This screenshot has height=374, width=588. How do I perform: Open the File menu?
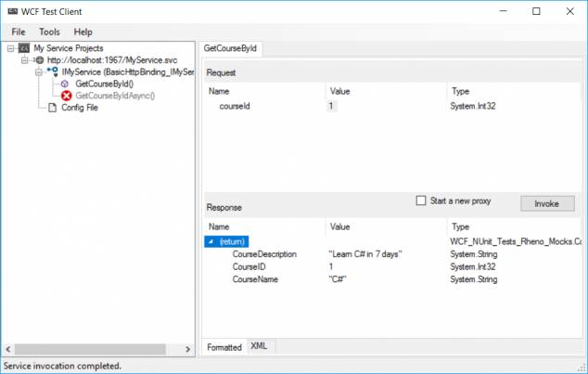click(x=19, y=32)
